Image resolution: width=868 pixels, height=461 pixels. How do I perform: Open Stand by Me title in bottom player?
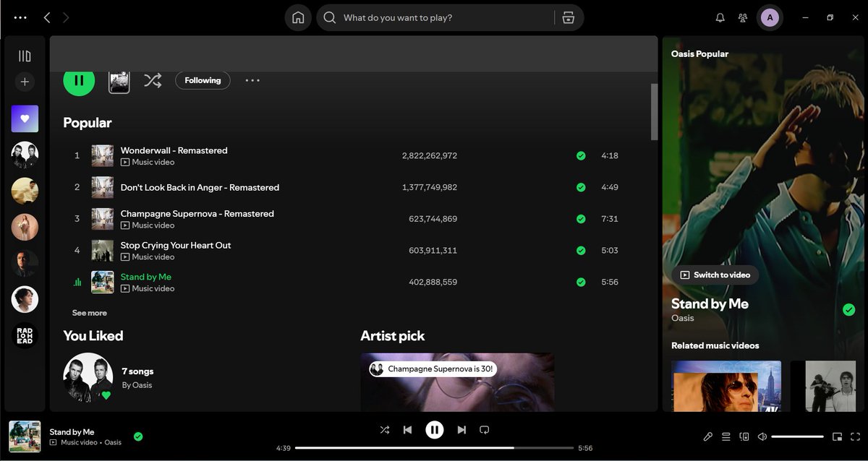[x=72, y=432]
